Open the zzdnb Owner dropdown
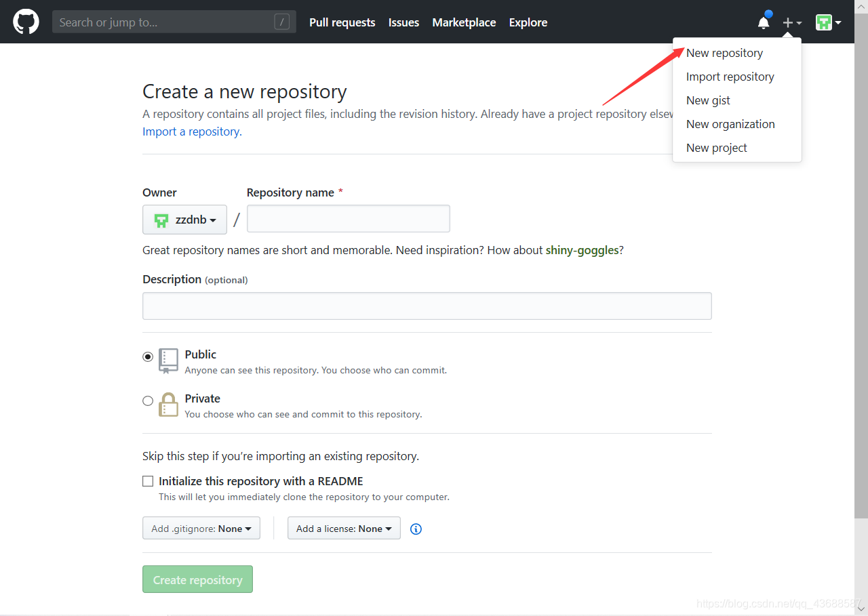The width and height of the screenshot is (868, 616). [184, 220]
